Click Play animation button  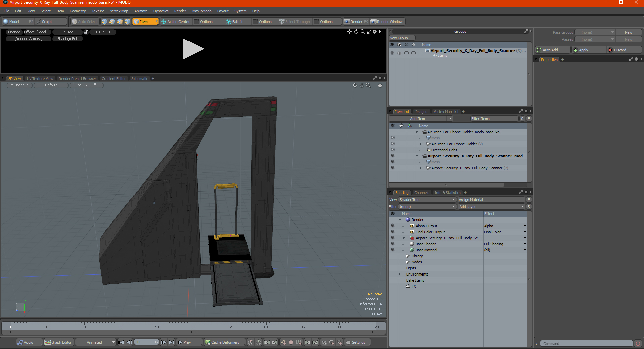189,342
